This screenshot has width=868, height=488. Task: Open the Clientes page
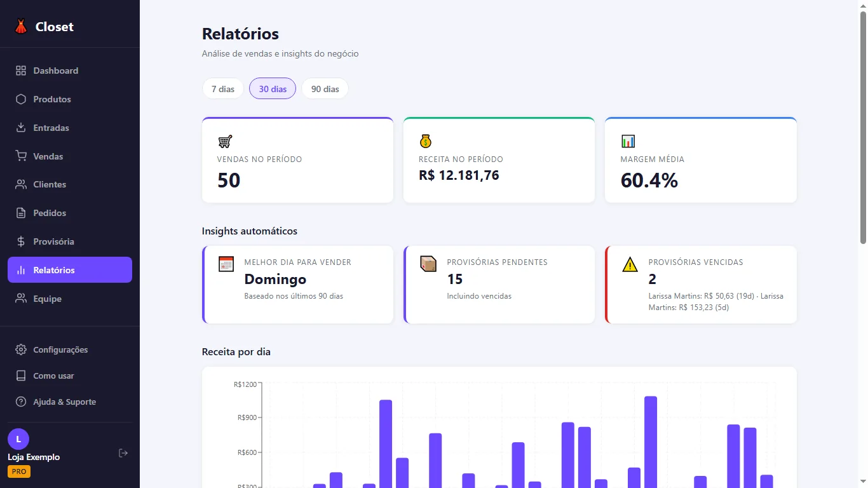(70, 184)
